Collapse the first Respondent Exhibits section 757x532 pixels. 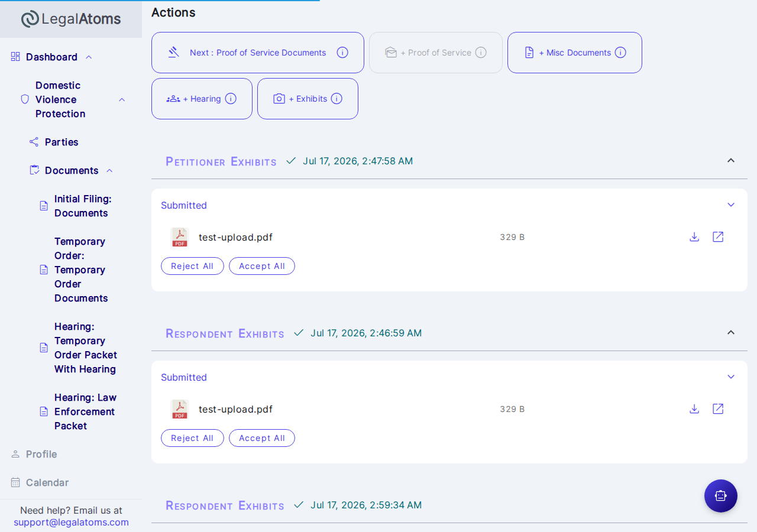[731, 332]
